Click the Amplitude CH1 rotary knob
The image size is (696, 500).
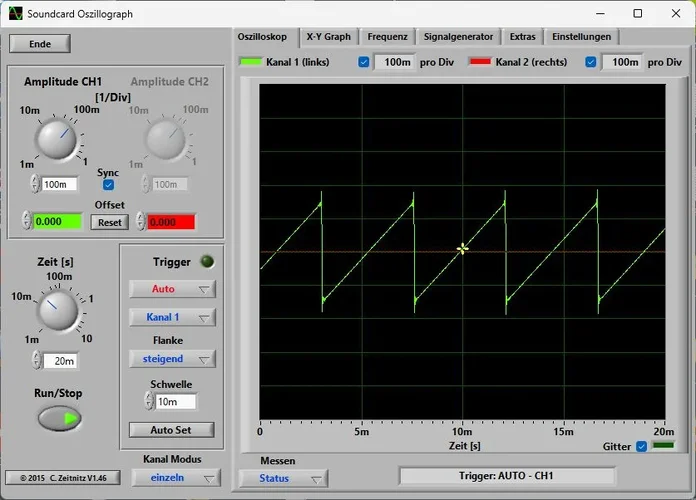click(58, 139)
